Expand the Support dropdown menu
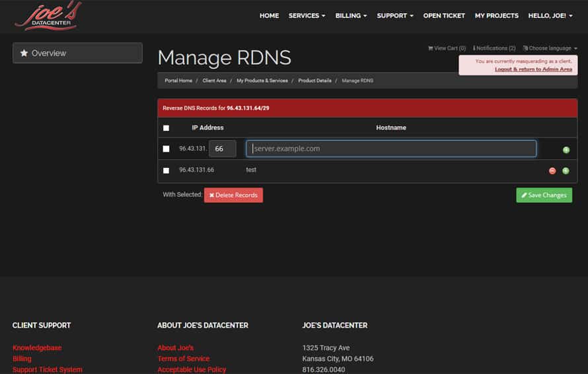The width and height of the screenshot is (588, 374). 395,16
